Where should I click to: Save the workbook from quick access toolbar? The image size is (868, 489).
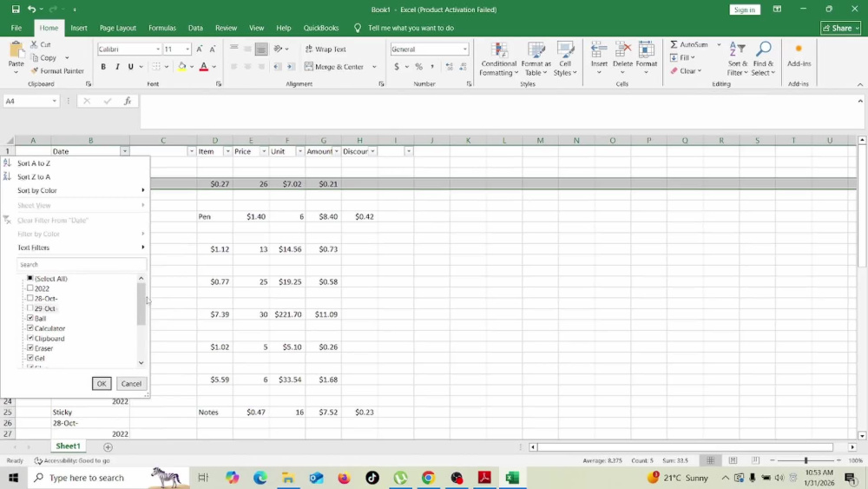16,10
